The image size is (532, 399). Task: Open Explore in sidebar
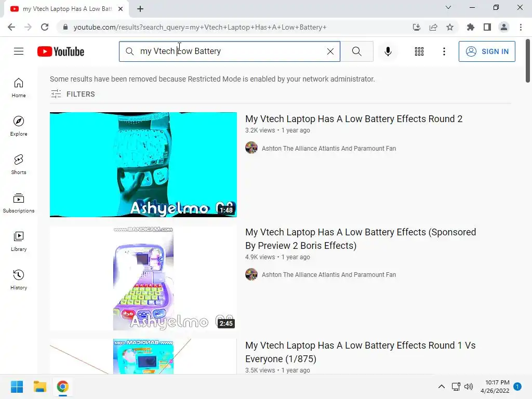[19, 126]
